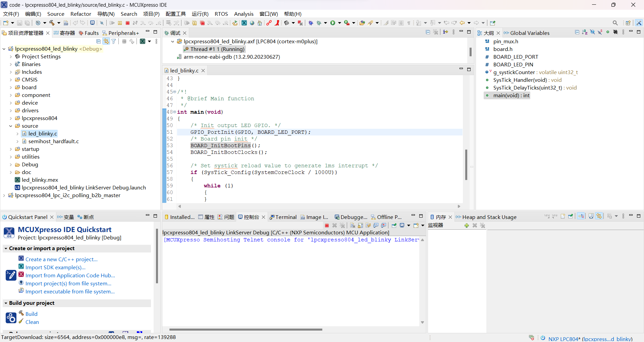Viewport: 644px width, 342px height.
Task: Toggle Hide Static Members in outline
Action: point(600,32)
